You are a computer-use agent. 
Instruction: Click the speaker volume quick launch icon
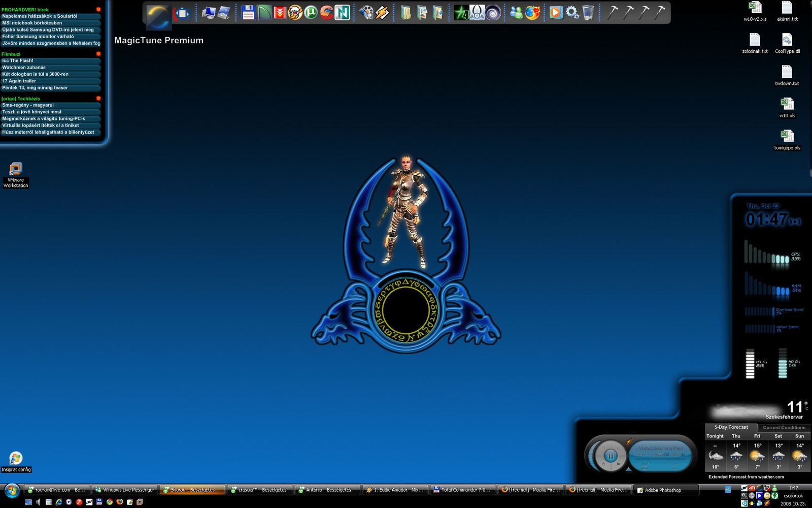(38, 502)
